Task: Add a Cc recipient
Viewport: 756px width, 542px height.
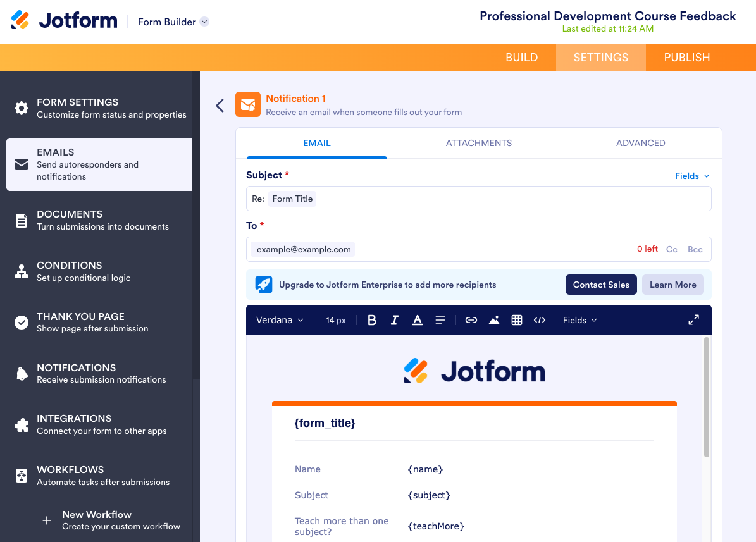Action: [x=672, y=249]
